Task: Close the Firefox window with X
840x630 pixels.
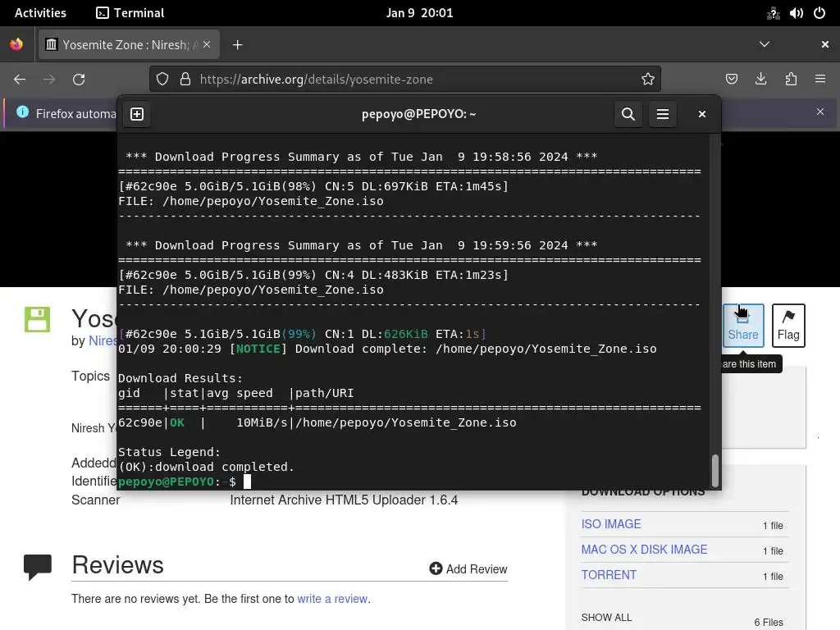Action: 825,44
